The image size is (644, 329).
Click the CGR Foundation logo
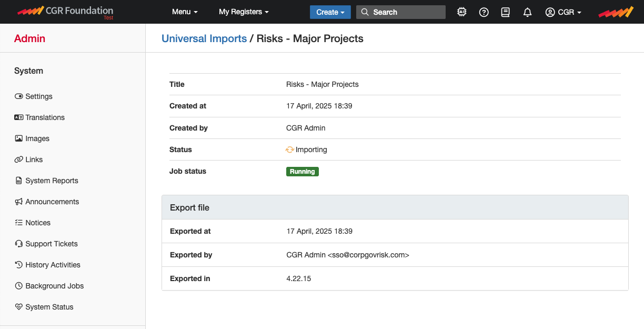(x=65, y=11)
